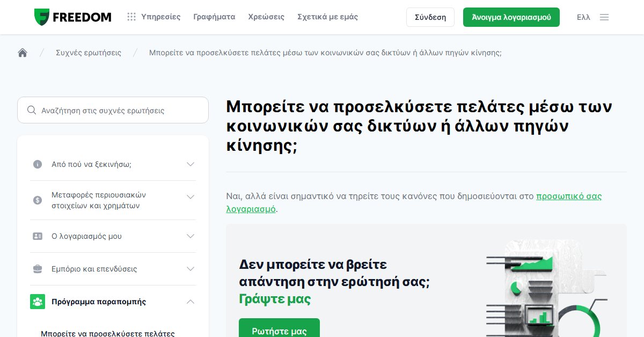The image size is (644, 337).
Task: Open the Υπηρεσίες menu
Action: [160, 17]
